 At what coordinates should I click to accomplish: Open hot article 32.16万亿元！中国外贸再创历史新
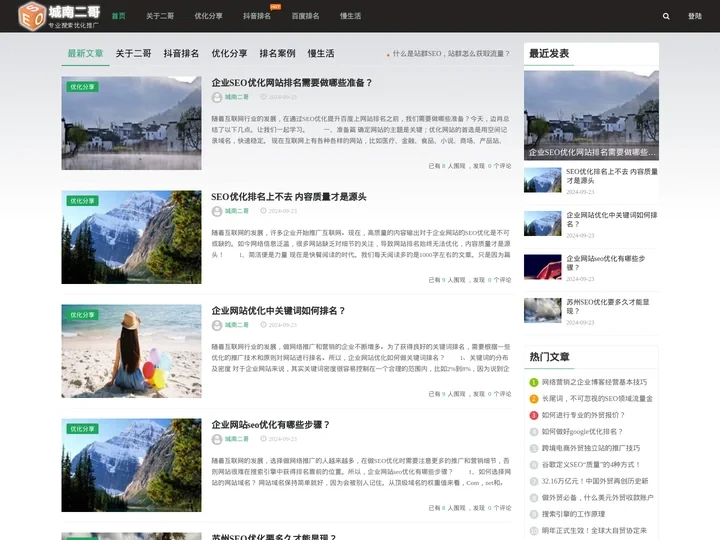pyautogui.click(x=595, y=481)
